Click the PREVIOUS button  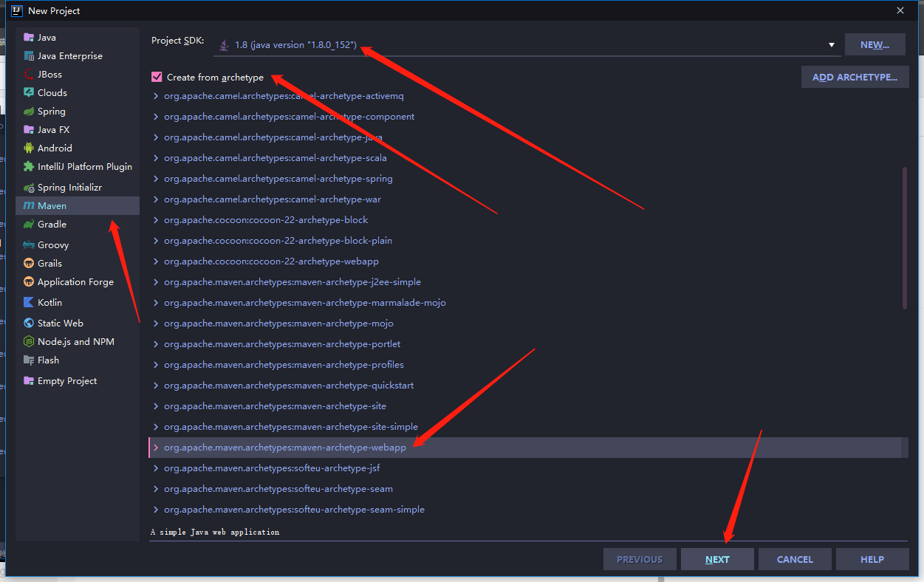click(x=640, y=559)
